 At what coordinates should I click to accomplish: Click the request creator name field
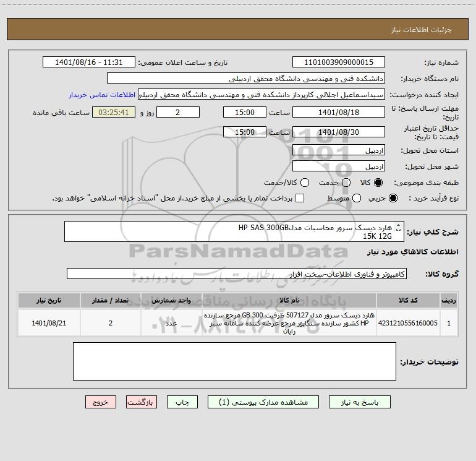point(261,95)
